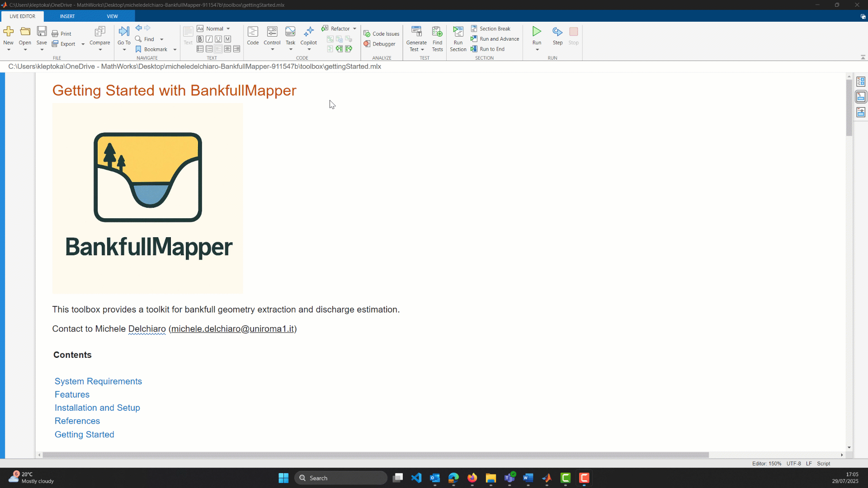Click the vertical scrollbar thumb
The image size is (868, 488).
click(849, 108)
